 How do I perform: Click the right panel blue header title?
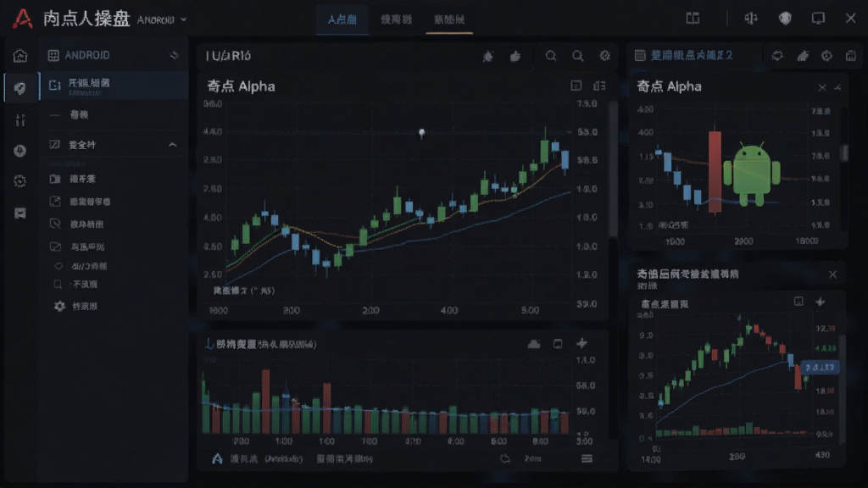[x=692, y=55]
